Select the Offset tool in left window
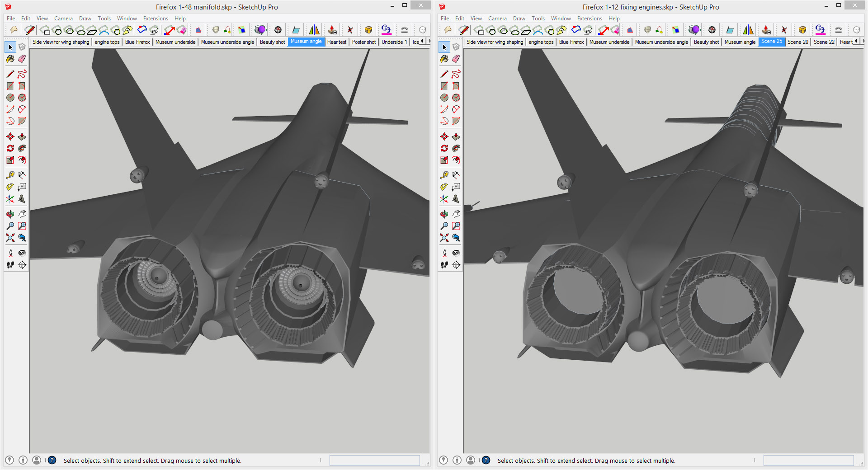The width and height of the screenshot is (868, 470). [x=22, y=160]
